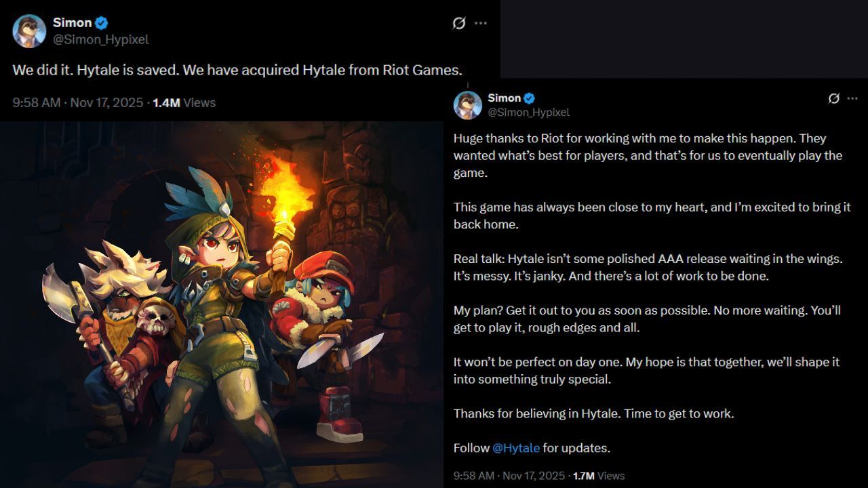Image resolution: width=868 pixels, height=488 pixels.
Task: Open the @Simon_Hypixel handle on the 'We did it' tweet
Action: 101,39
